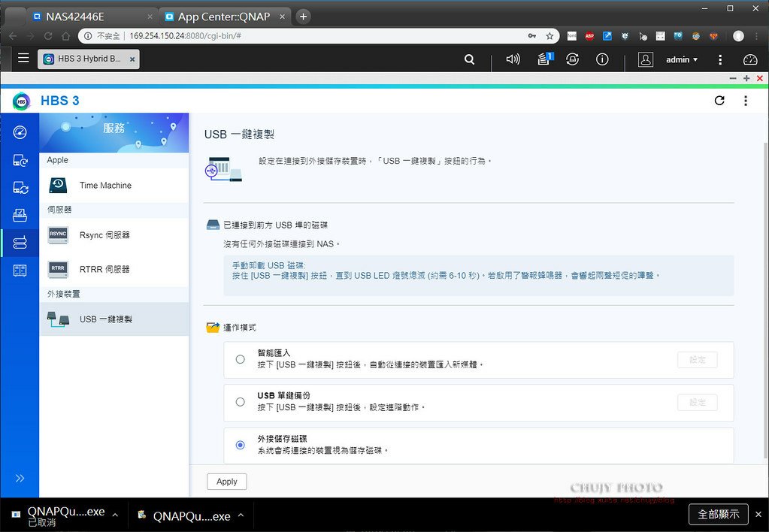Open the QTS more vertical dots menu

tap(720, 60)
